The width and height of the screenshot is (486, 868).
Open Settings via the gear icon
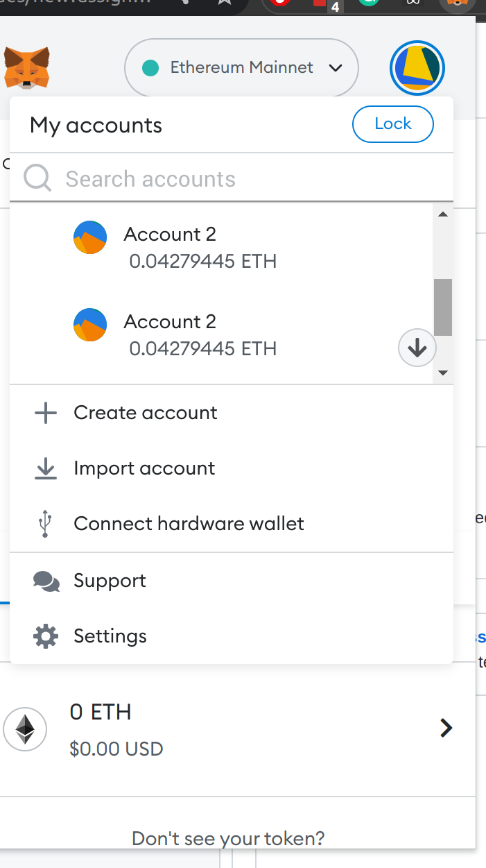[x=45, y=636]
